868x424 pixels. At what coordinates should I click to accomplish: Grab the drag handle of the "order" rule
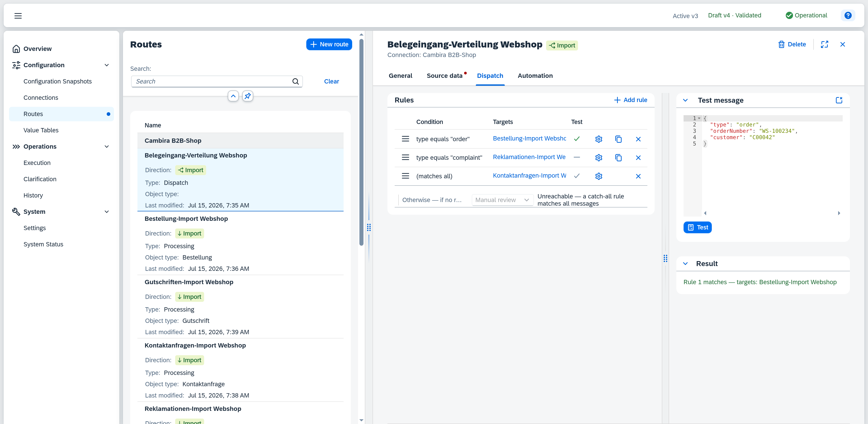(405, 139)
